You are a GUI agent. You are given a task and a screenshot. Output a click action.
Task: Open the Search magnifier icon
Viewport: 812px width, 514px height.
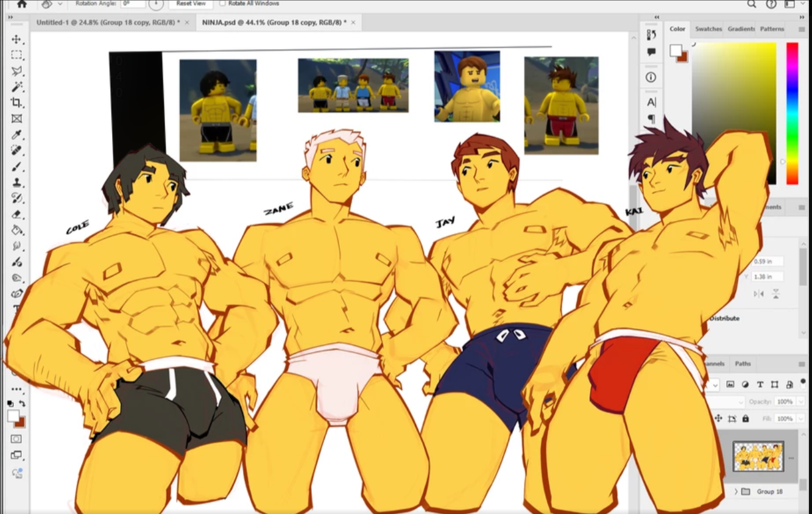click(752, 4)
